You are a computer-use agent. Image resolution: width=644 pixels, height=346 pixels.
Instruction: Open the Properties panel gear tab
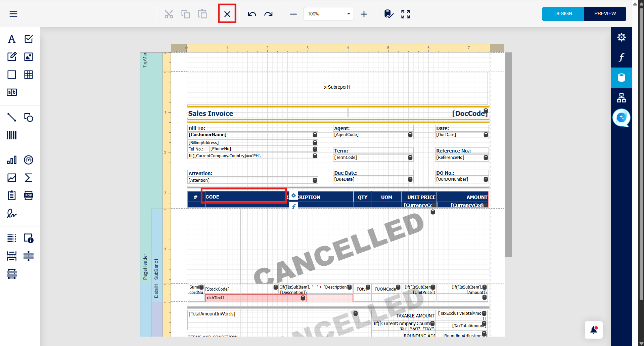click(622, 37)
